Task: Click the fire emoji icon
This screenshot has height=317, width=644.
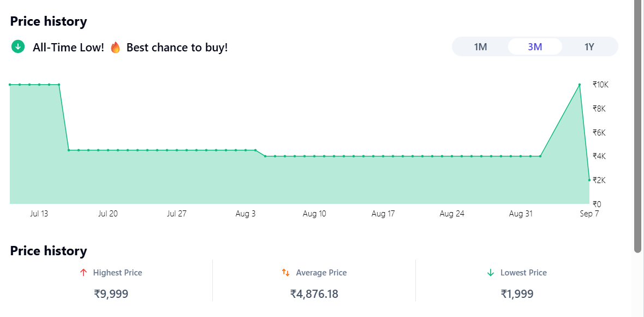Action: (115, 48)
